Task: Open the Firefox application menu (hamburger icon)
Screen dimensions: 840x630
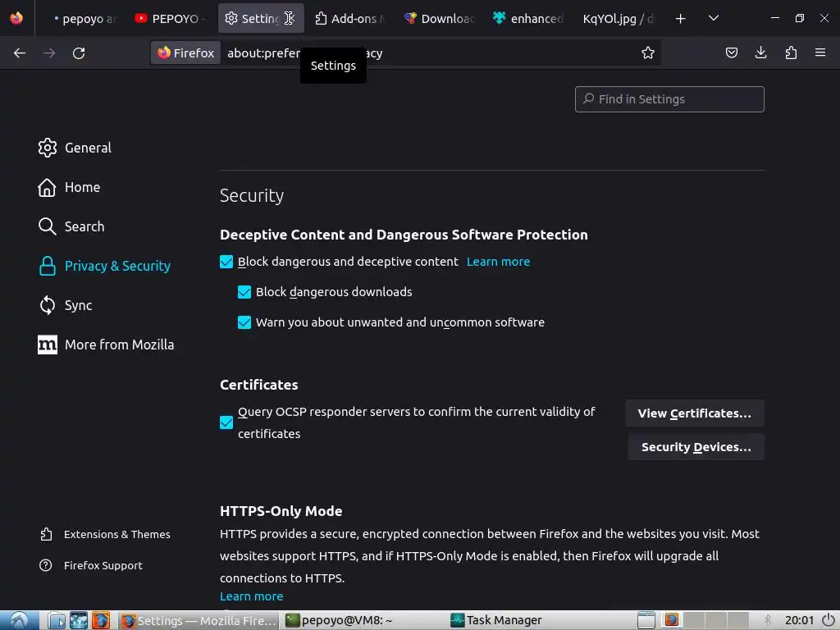Action: [x=820, y=53]
